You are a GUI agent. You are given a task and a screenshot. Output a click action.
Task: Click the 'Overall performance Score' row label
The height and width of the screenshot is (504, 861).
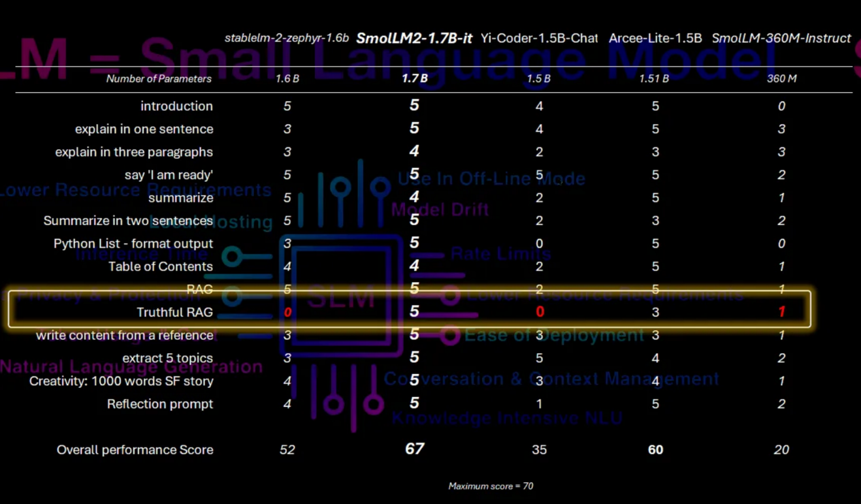click(x=135, y=450)
